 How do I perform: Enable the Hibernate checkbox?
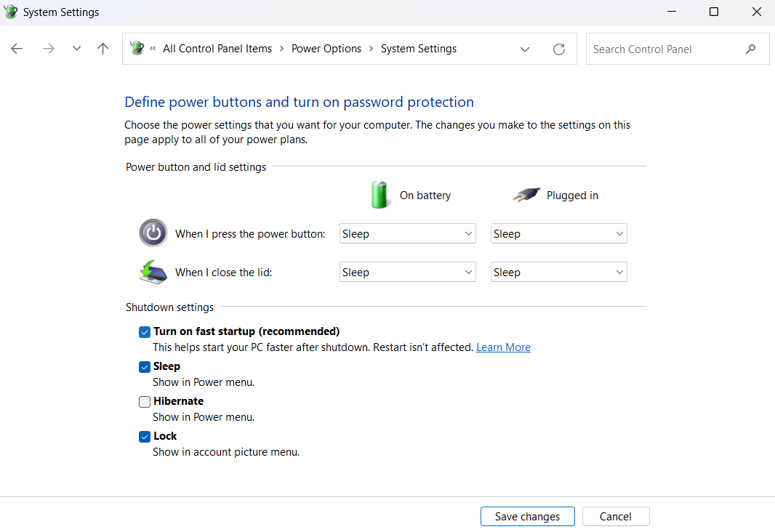145,402
